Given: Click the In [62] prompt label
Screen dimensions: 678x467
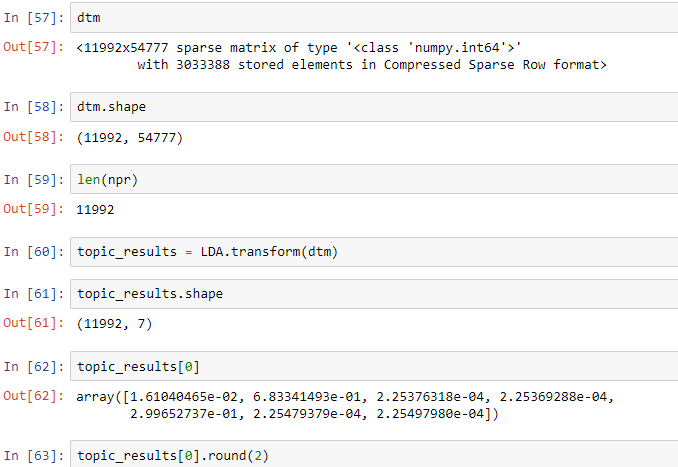Looking at the screenshot, I should coord(34,367).
